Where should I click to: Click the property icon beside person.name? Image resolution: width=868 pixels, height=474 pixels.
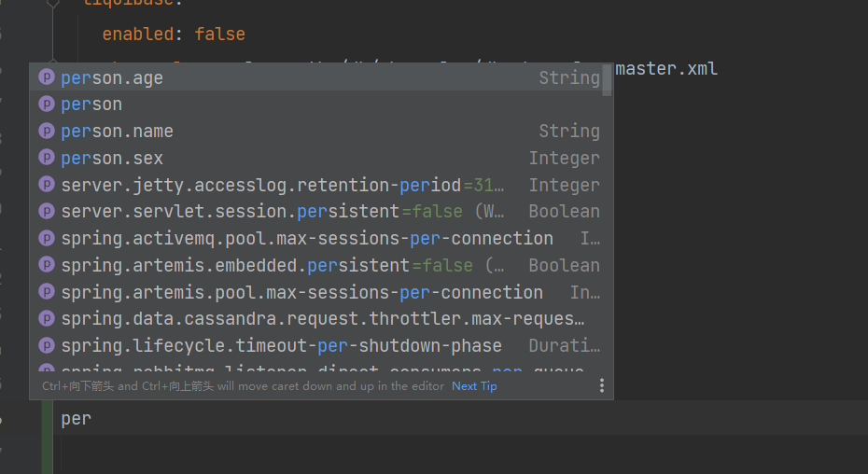[x=47, y=131]
